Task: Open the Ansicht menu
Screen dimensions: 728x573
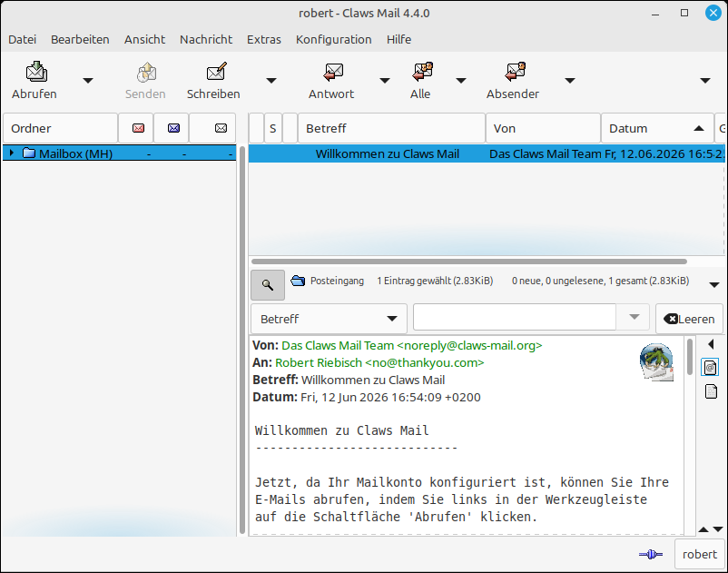Action: point(144,39)
